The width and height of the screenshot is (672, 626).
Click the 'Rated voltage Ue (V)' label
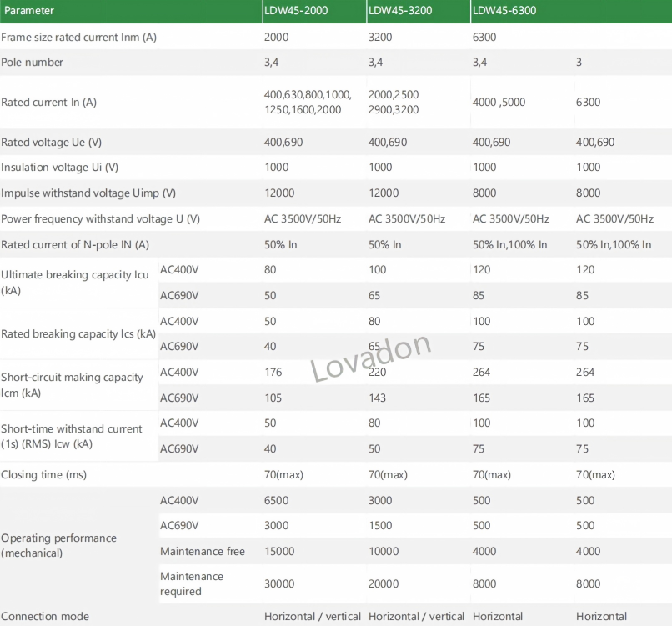coord(51,143)
